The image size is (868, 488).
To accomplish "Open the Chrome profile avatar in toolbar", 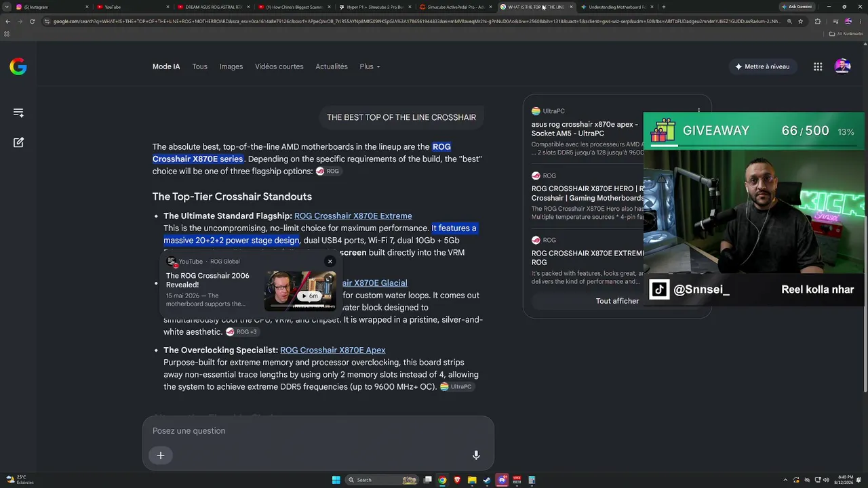I will pyautogui.click(x=848, y=22).
